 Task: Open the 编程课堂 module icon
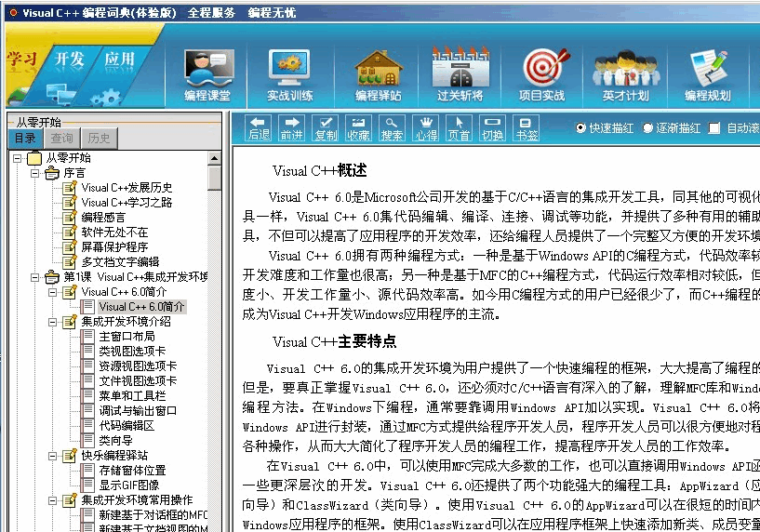coord(207,74)
